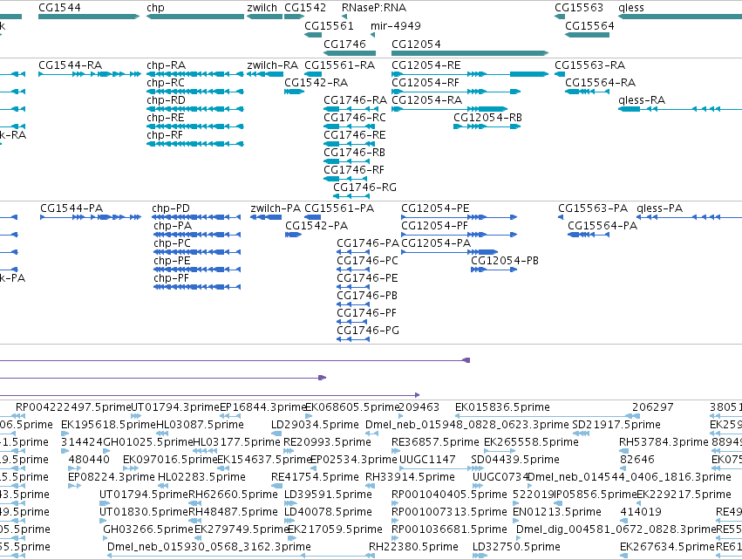
Task: Click the CG1746-PG protein label
Action: tap(368, 331)
